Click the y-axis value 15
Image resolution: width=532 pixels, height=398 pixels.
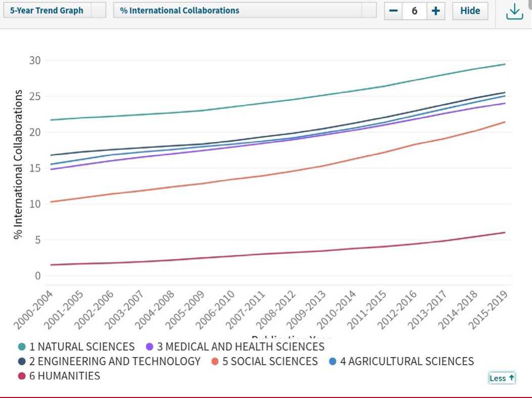tap(35, 168)
